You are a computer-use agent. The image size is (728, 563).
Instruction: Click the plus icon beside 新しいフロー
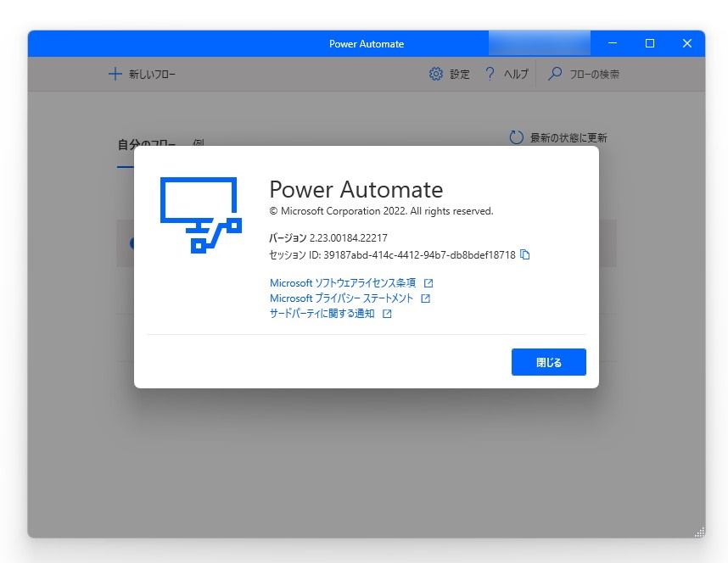pyautogui.click(x=115, y=74)
